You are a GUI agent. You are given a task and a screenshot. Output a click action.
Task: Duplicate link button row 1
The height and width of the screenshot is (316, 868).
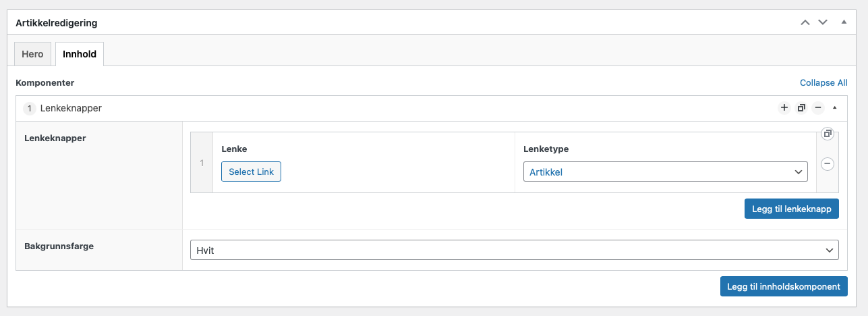click(828, 134)
